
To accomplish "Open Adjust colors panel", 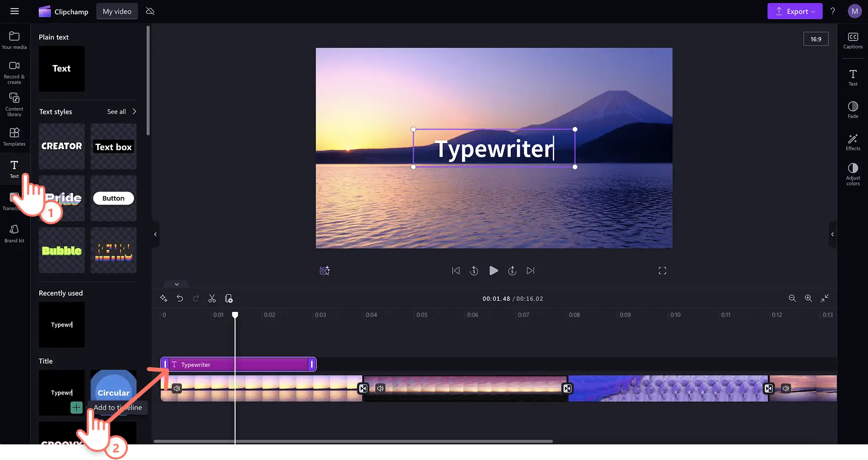I will coord(852,174).
